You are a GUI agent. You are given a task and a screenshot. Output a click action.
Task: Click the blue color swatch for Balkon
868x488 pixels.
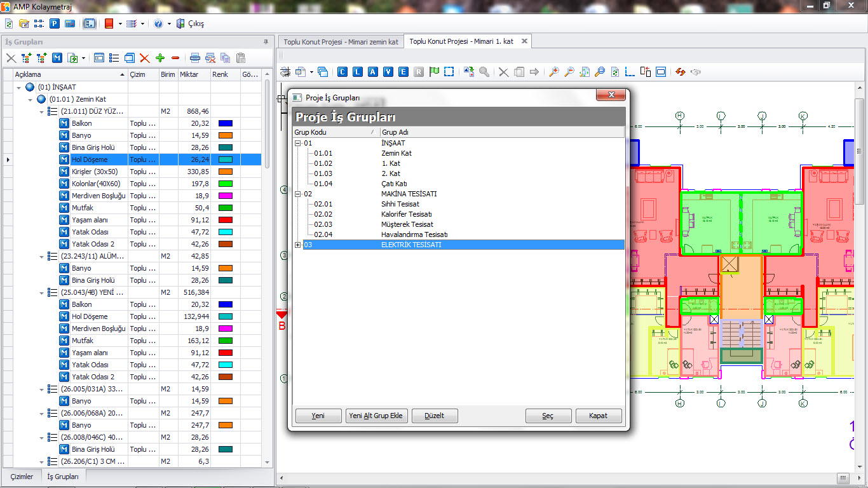coord(226,123)
